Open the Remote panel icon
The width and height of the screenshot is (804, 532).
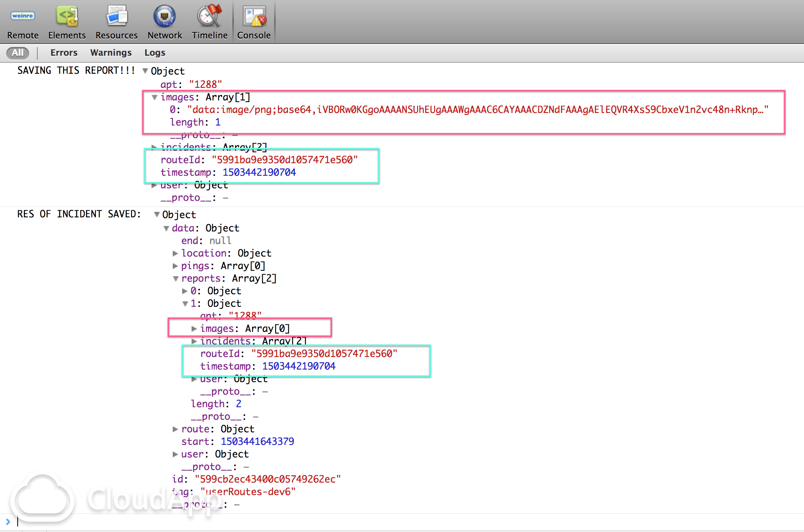(22, 16)
